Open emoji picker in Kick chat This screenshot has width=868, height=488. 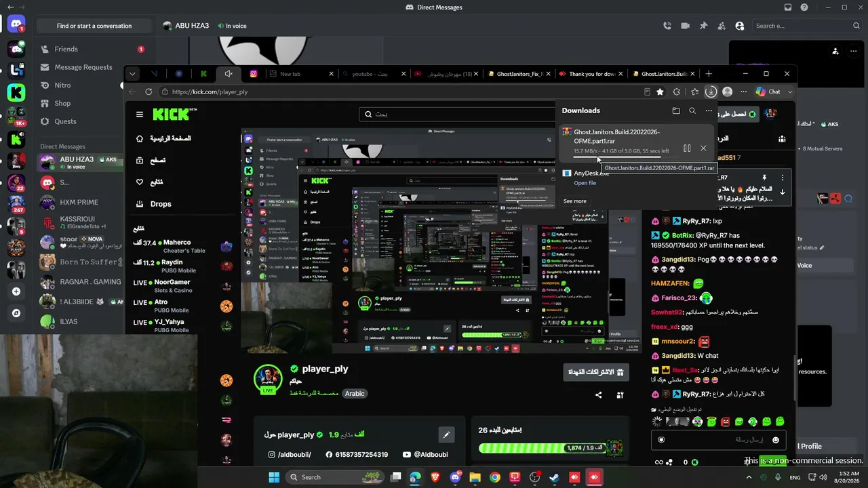tap(776, 440)
